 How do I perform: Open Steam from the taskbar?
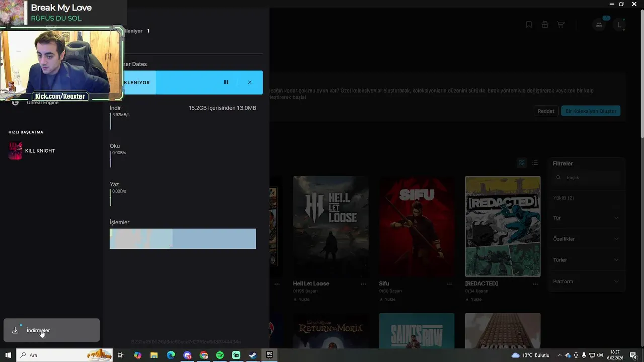pyautogui.click(x=253, y=355)
